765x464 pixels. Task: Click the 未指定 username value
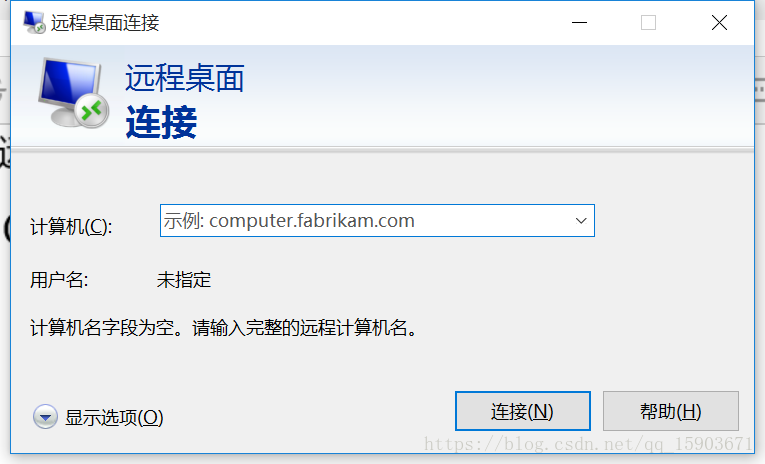(183, 280)
